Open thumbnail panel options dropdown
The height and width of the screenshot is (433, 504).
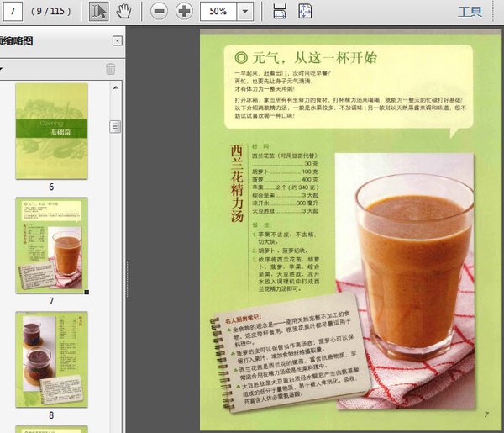(3, 69)
